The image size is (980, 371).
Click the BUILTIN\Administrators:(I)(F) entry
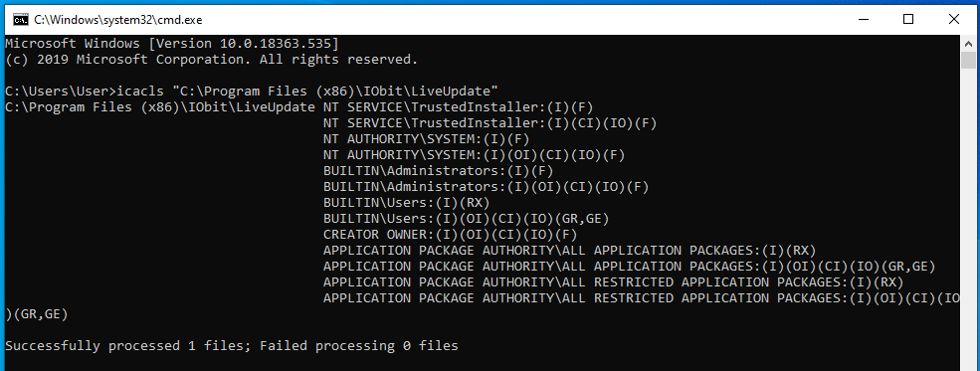coord(438,170)
